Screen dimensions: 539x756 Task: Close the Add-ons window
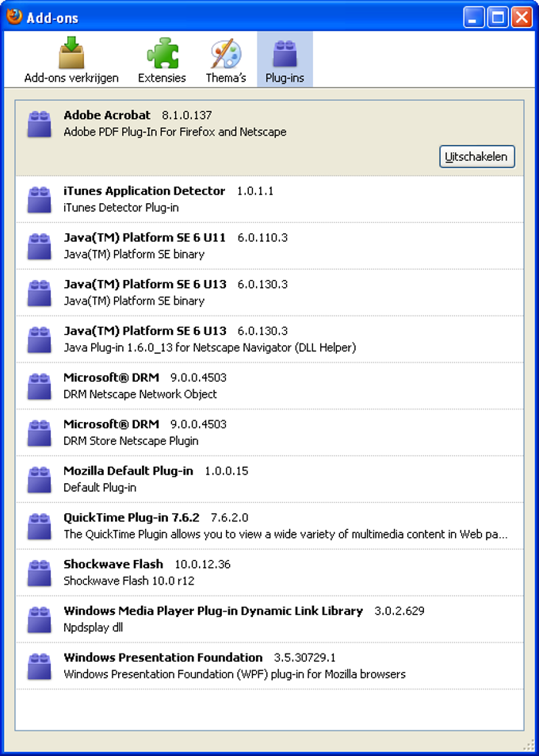point(522,17)
